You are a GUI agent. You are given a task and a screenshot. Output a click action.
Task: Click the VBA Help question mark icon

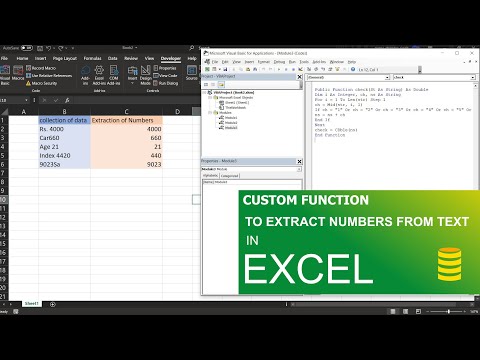353,69
